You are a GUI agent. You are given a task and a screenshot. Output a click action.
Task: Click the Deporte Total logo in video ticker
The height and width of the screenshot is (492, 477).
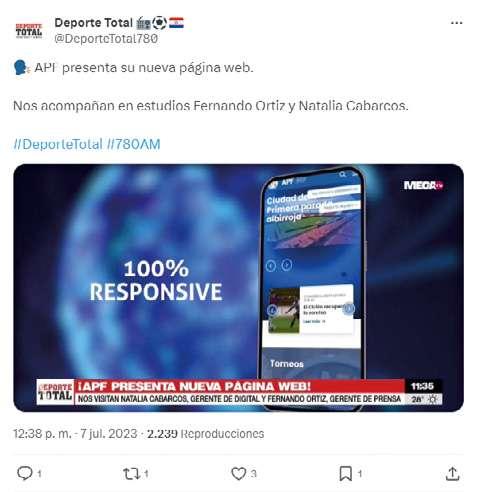coord(55,392)
